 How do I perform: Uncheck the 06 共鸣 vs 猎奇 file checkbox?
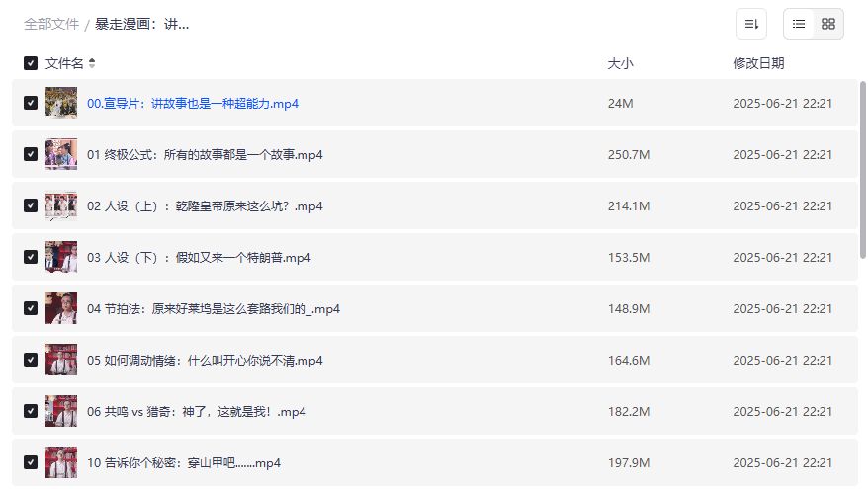click(31, 412)
